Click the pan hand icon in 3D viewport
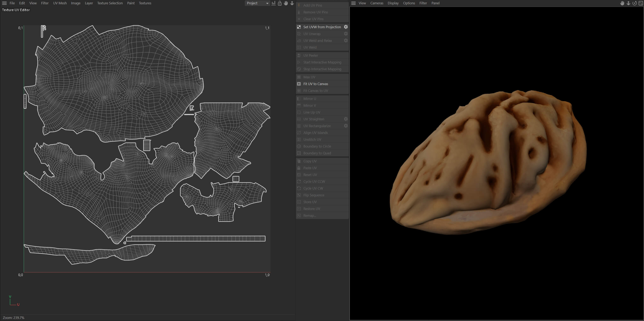Viewport: 644px width, 321px height. (x=622, y=3)
